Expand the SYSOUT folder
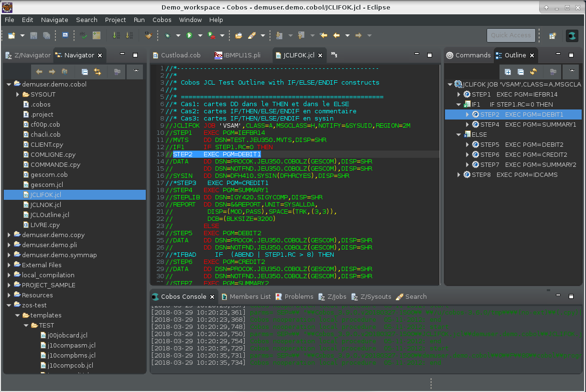The width and height of the screenshot is (586, 392). 18,94
